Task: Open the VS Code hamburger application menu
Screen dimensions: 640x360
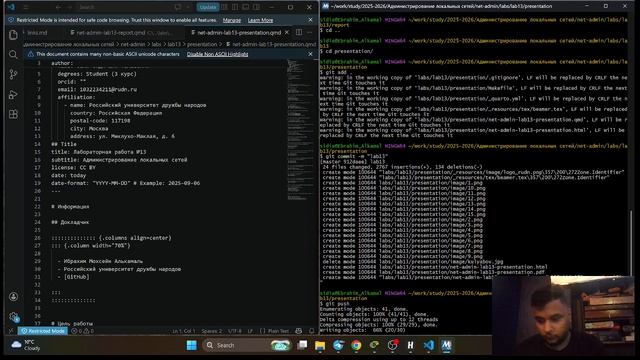Action: coord(26,7)
